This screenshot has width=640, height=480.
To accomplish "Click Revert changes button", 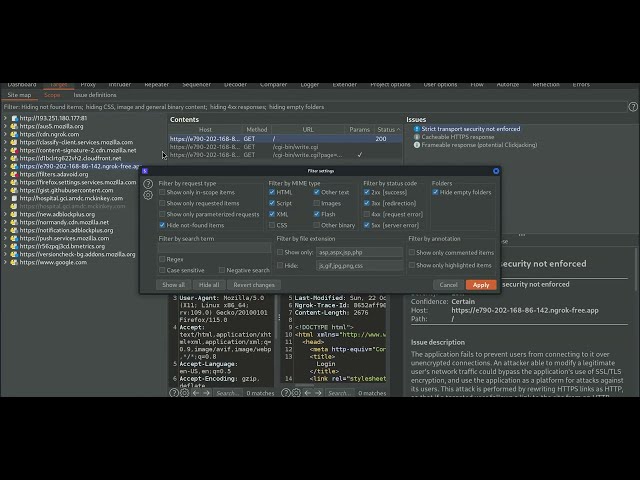I will (x=254, y=285).
